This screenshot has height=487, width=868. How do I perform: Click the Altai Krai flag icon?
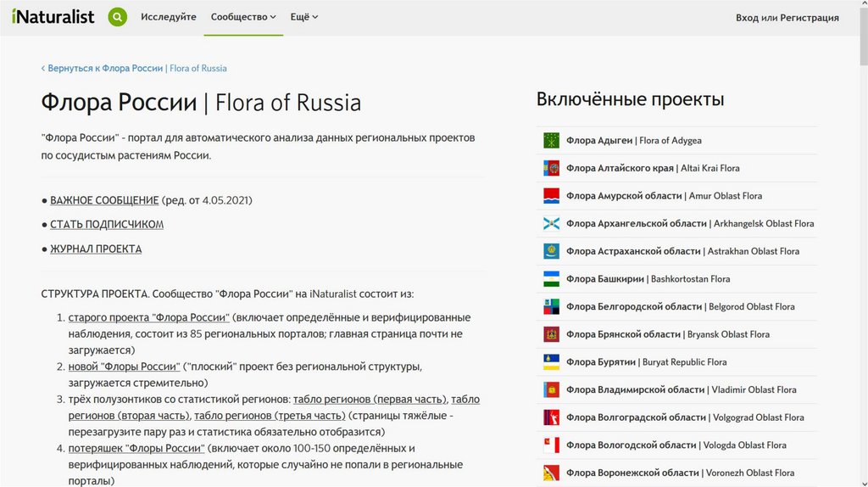(551, 169)
